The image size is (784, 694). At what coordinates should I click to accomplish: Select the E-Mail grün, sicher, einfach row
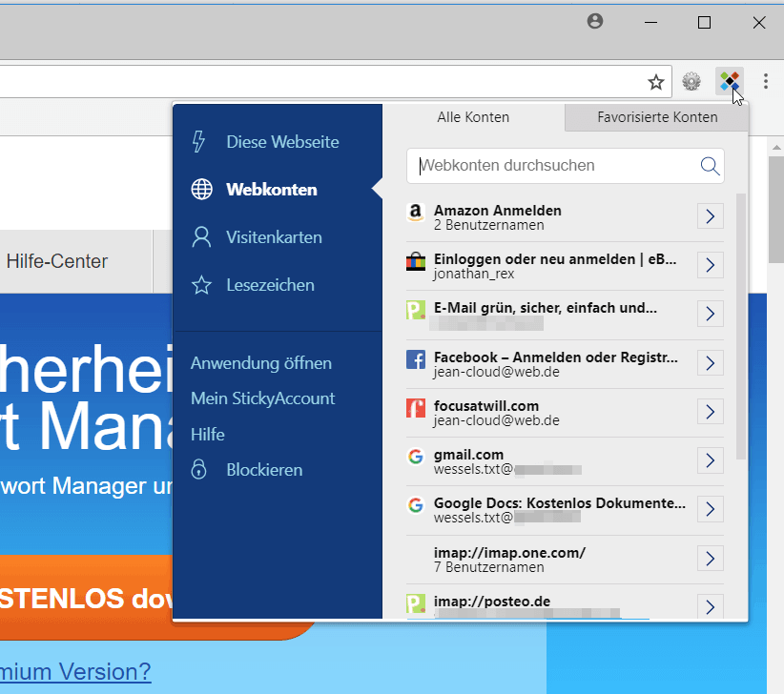pos(565,315)
